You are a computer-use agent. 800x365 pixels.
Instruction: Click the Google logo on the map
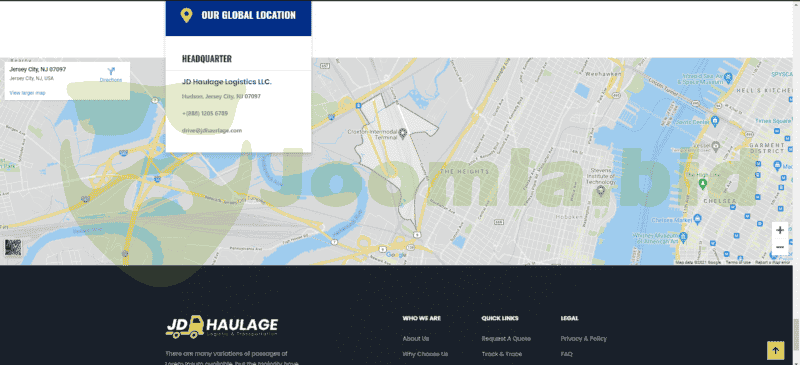[x=396, y=255]
